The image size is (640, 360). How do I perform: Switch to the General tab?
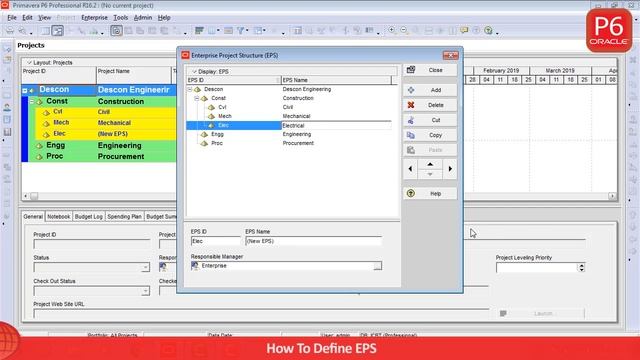coord(33,216)
